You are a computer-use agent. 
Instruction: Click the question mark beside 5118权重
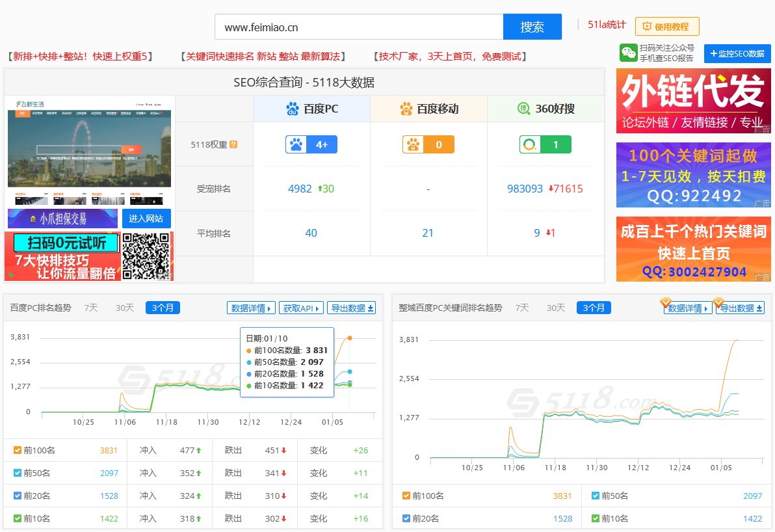234,144
